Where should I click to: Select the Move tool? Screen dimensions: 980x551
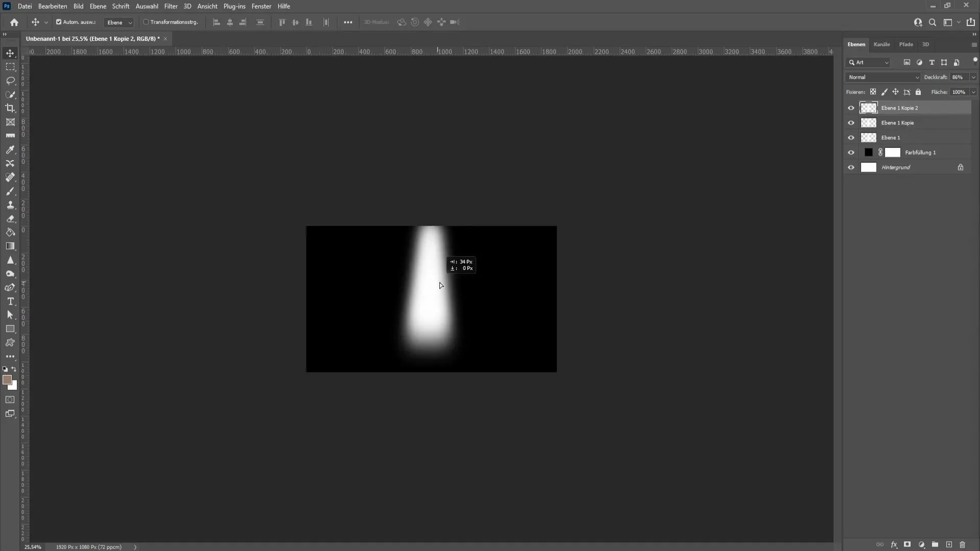pos(10,53)
